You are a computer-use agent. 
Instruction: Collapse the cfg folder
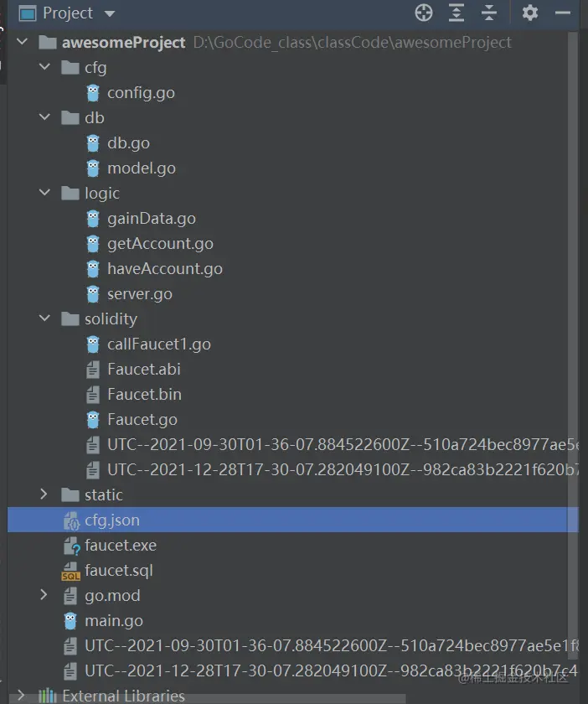point(44,67)
